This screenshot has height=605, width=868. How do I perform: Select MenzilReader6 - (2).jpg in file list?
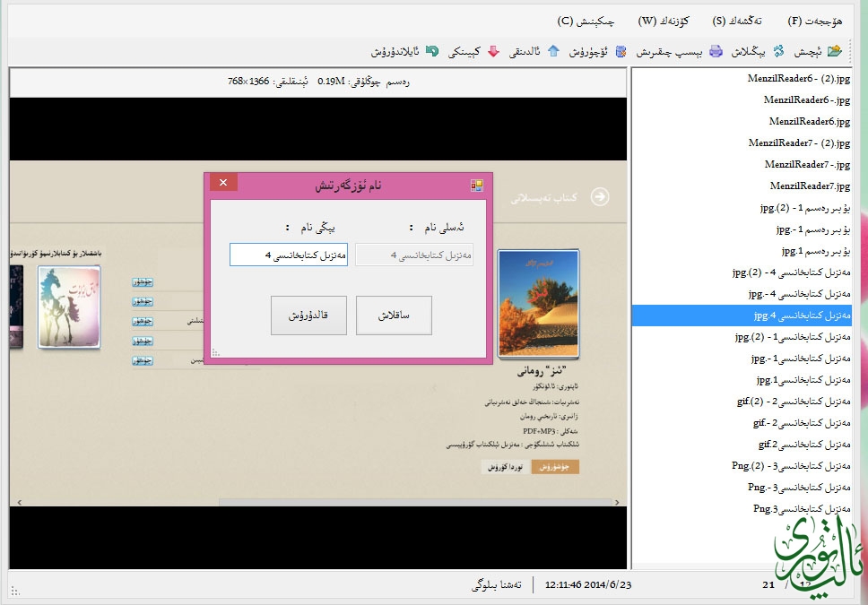pyautogui.click(x=798, y=79)
